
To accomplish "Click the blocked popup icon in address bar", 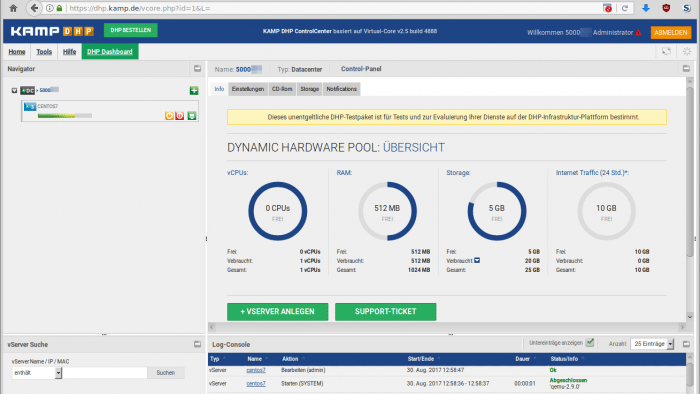I will [607, 8].
